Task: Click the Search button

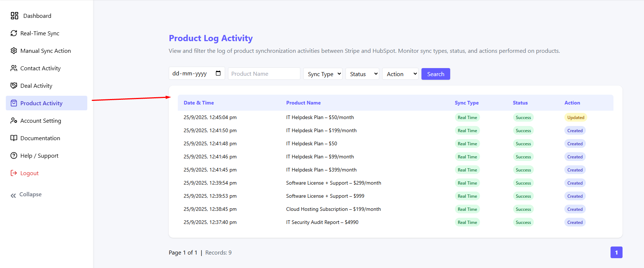Action: coord(436,74)
